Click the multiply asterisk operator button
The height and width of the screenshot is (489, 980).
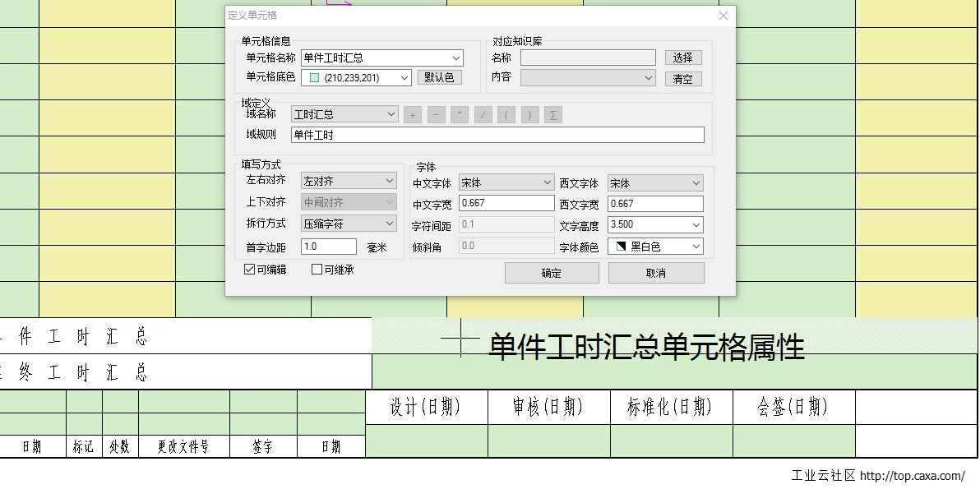(x=460, y=115)
